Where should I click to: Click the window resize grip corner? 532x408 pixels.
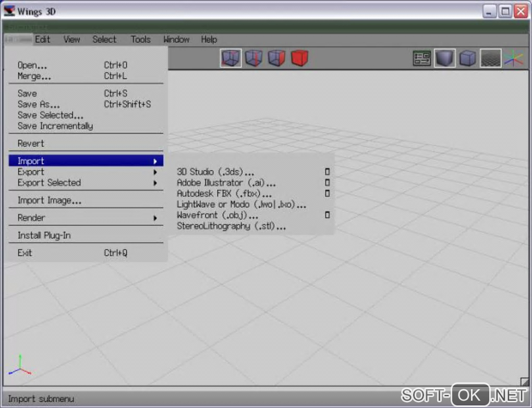click(x=525, y=381)
